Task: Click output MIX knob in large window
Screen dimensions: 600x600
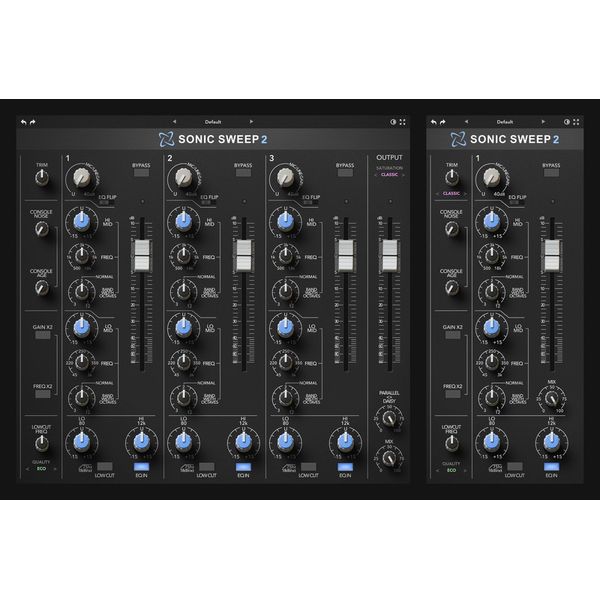Action: pyautogui.click(x=390, y=458)
